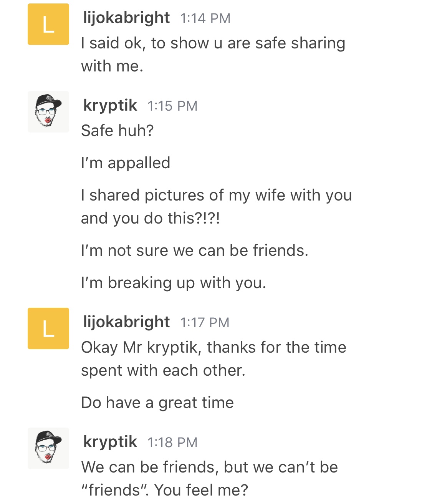Screen dimensions: 432x504
Task: Select the 1:14 PM timestamp
Action: click(x=205, y=18)
